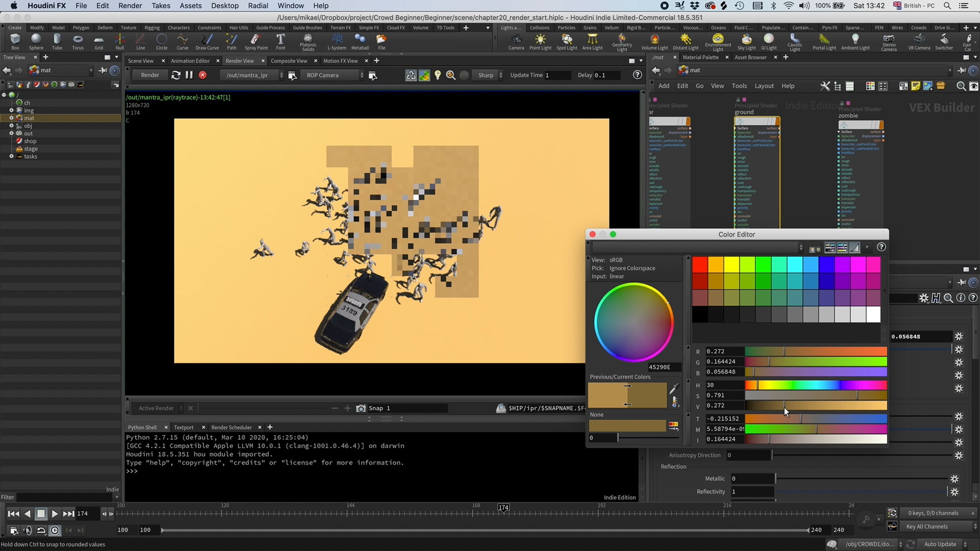Select the zombie Principled Shader node
This screenshot has height=551, width=980.
[x=861, y=124]
